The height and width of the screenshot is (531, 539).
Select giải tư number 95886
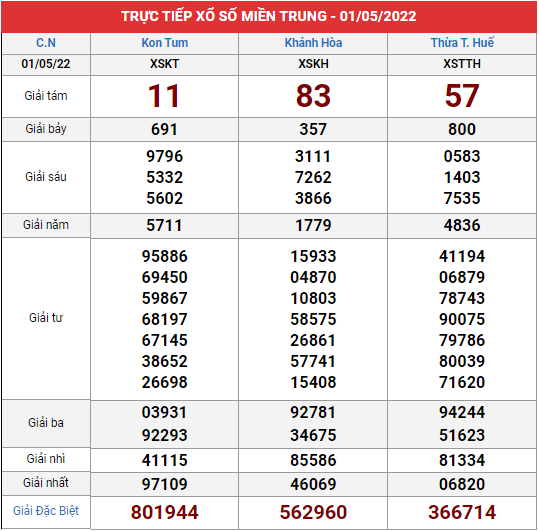[165, 256]
